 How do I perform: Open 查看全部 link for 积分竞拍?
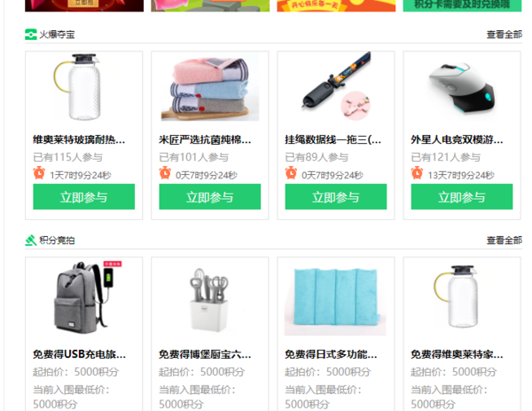505,241
